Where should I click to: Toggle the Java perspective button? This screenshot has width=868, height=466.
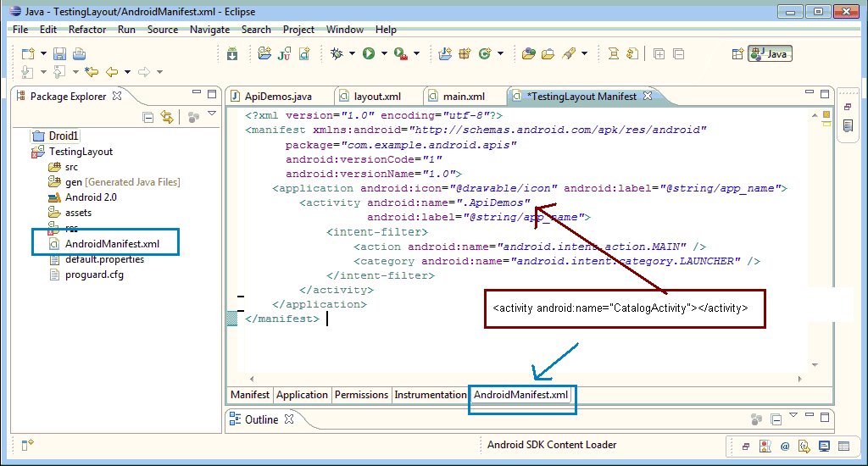(x=770, y=53)
